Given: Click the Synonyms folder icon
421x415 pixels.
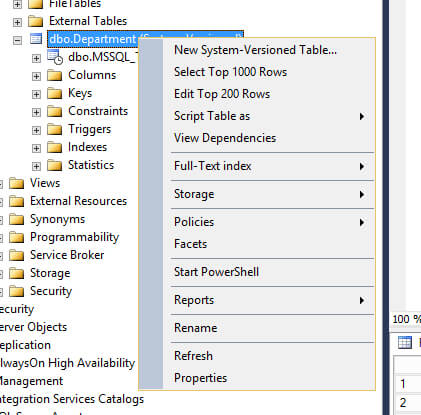Looking at the screenshot, I should [x=17, y=219].
